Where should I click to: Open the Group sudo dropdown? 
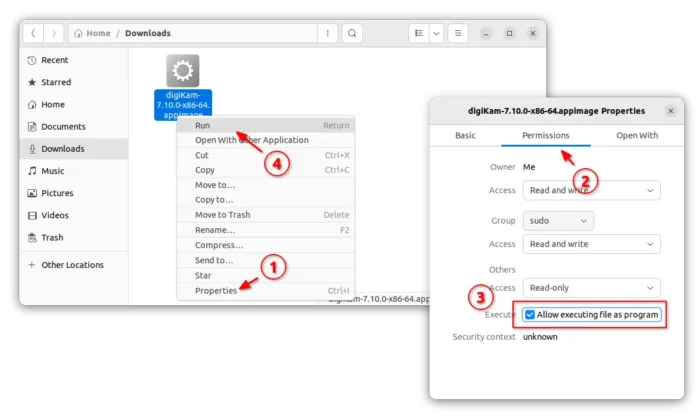point(558,221)
